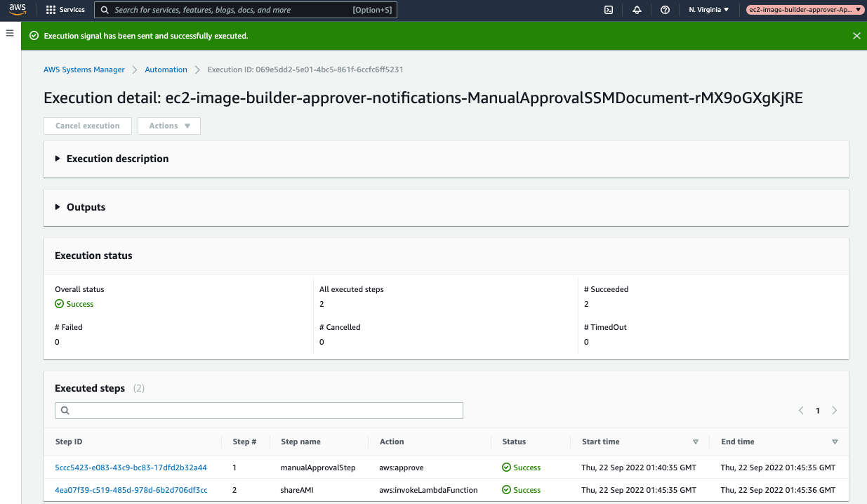Go to previous page of executed steps
This screenshot has width=867, height=504.
pos(801,411)
